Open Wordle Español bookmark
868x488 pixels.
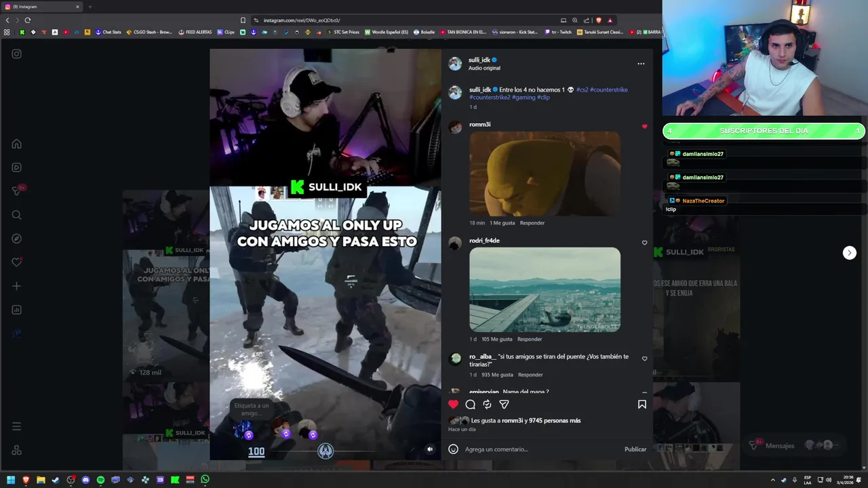(x=387, y=32)
